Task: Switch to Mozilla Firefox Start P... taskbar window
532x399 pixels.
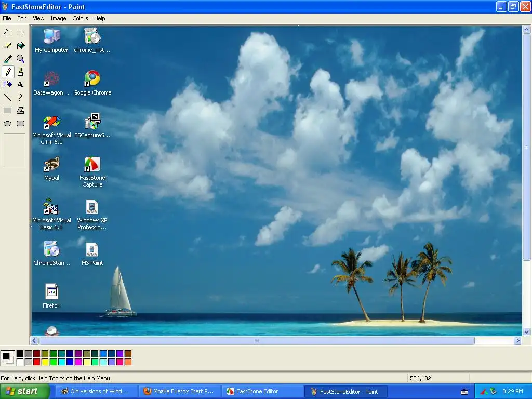Action: coord(180,391)
